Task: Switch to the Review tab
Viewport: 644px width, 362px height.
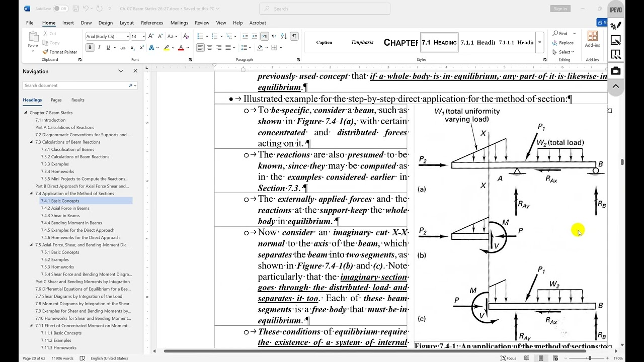Action: point(202,23)
